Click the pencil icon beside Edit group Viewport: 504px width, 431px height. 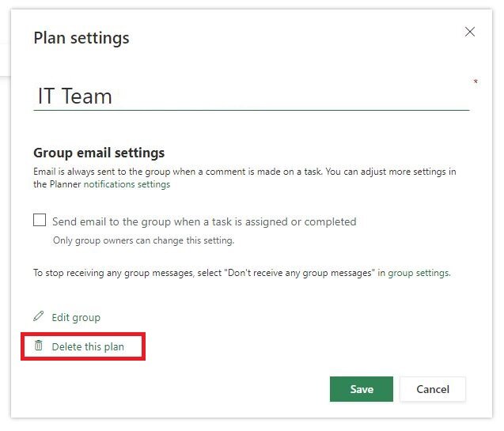tap(38, 316)
